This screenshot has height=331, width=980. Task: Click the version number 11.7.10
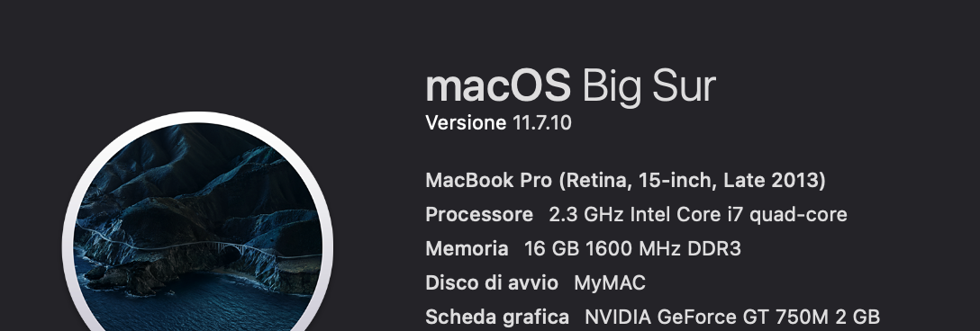coord(542,122)
